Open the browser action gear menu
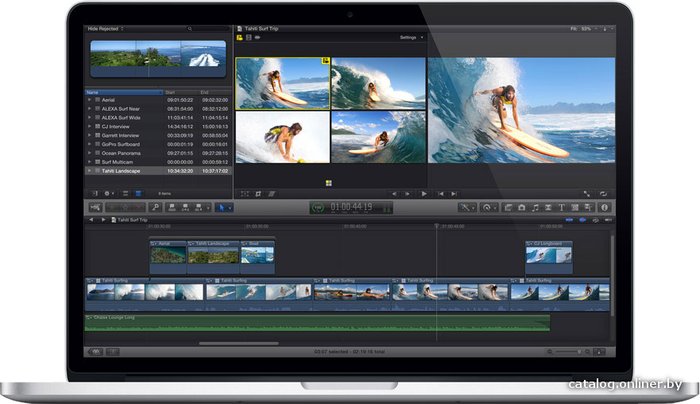The height and width of the screenshot is (404, 700). (x=108, y=194)
